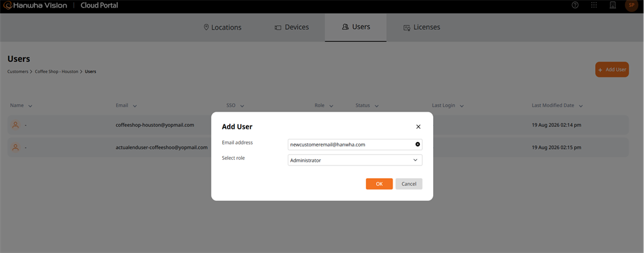Click the user avatar icon for actualenduser-coffeeshoo
Screen dimensions: 644x253
pyautogui.click(x=16, y=147)
